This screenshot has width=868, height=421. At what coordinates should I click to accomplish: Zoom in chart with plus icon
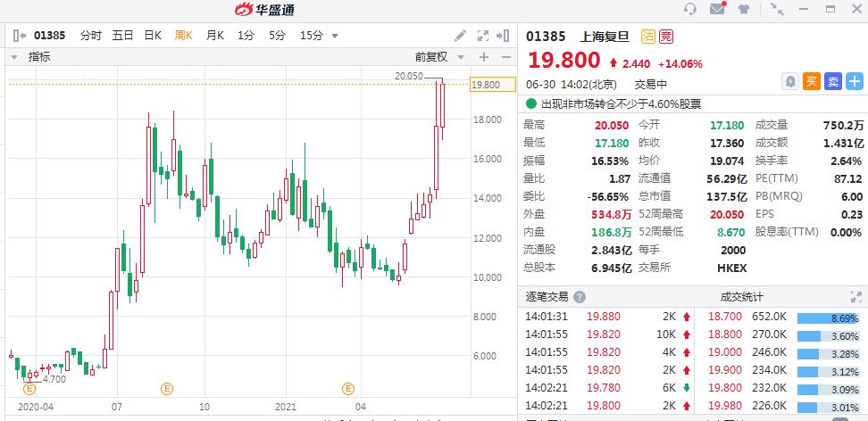tap(484, 57)
